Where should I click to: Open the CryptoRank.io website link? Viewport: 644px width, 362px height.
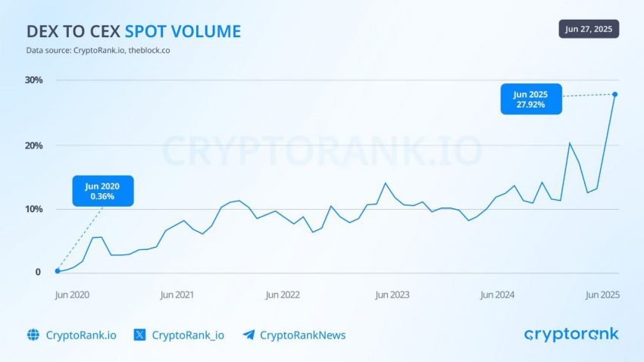tap(81, 335)
